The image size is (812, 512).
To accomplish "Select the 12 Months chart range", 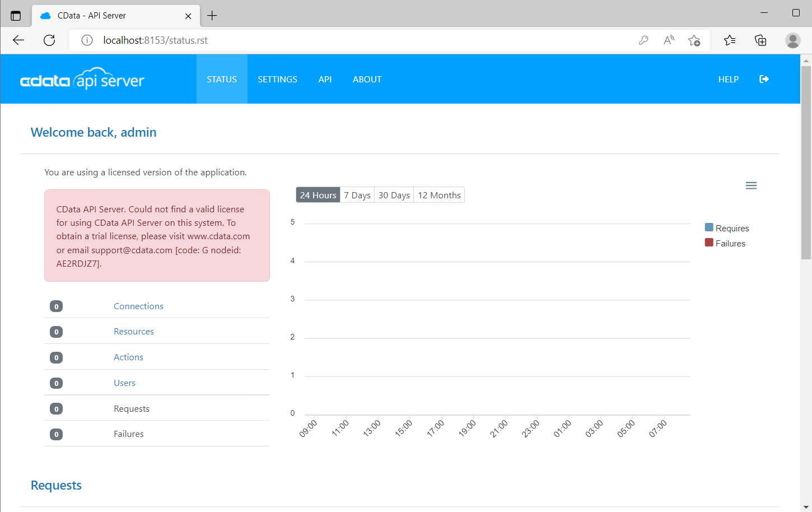I will (x=439, y=195).
